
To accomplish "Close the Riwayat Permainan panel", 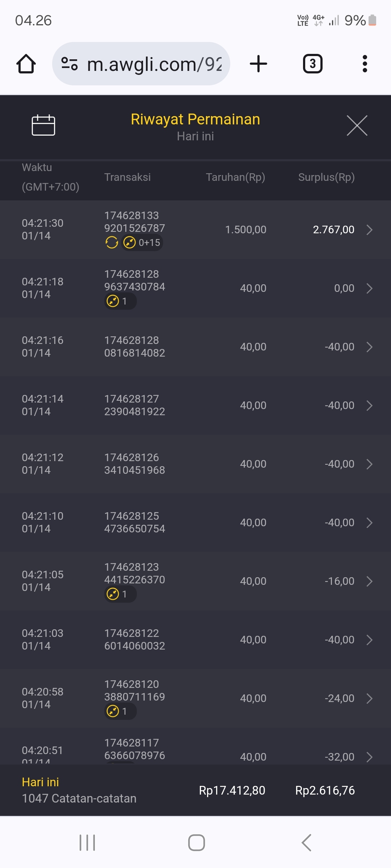I will [357, 125].
